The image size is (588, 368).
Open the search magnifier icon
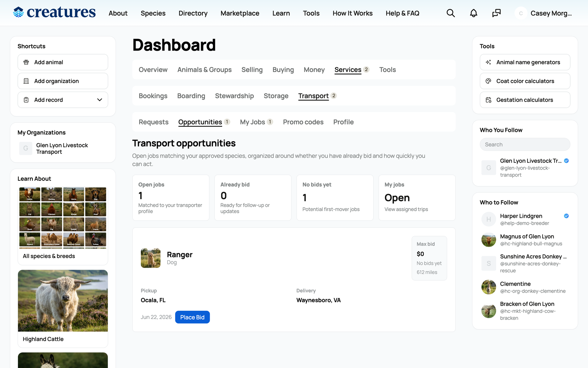click(x=451, y=13)
